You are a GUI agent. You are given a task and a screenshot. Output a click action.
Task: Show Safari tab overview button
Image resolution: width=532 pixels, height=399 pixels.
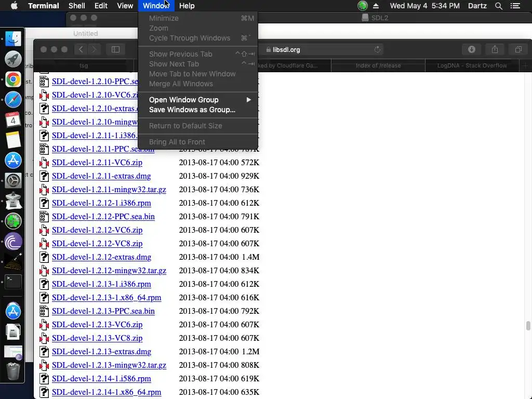pyautogui.click(x=518, y=49)
